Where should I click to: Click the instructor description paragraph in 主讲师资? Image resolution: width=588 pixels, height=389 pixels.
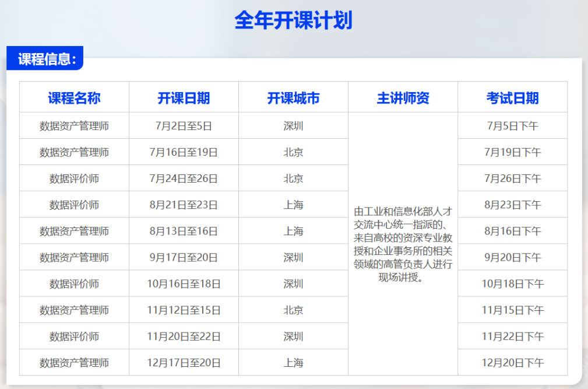point(403,244)
